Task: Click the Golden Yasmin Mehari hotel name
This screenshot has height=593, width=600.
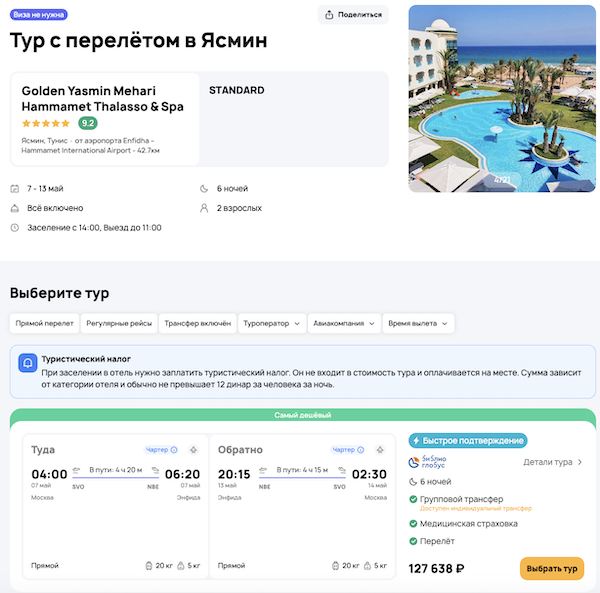Action: click(102, 98)
